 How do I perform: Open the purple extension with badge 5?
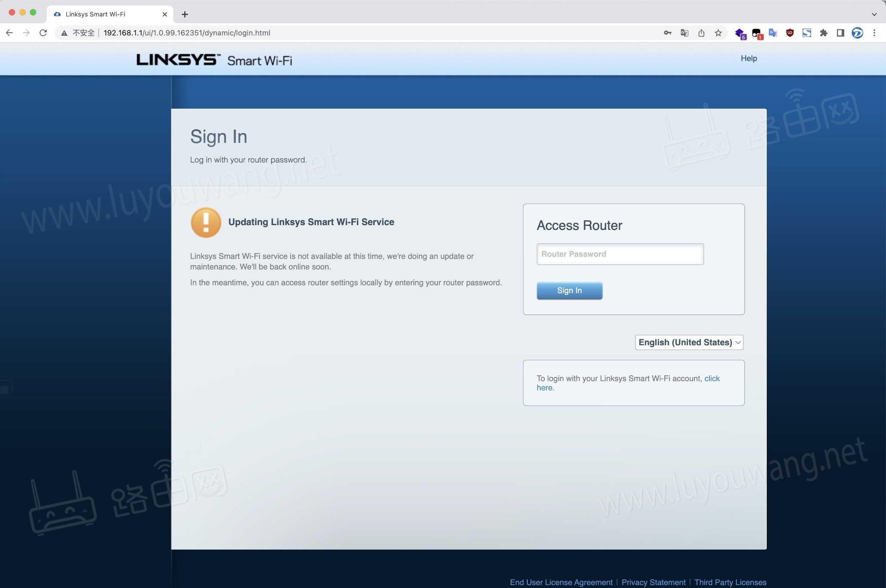[740, 34]
